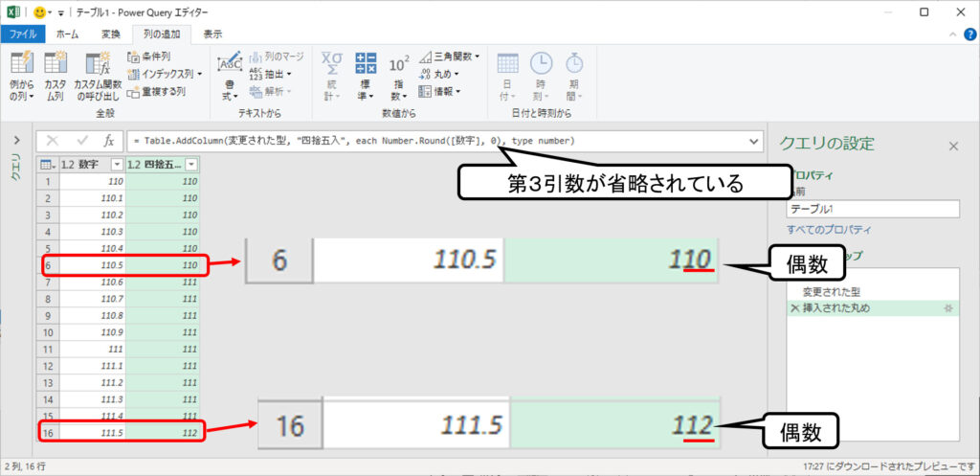This screenshot has height=476, width=980.
Task: Switch to the 変換 tab
Action: point(111,34)
